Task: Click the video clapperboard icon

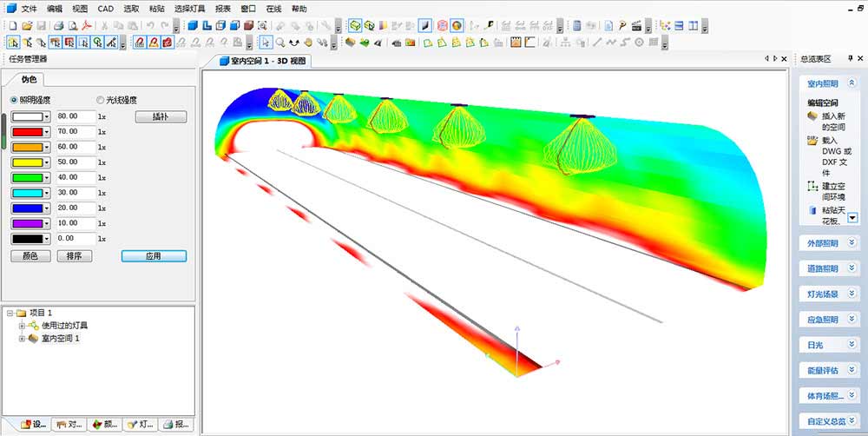Action: point(636,25)
